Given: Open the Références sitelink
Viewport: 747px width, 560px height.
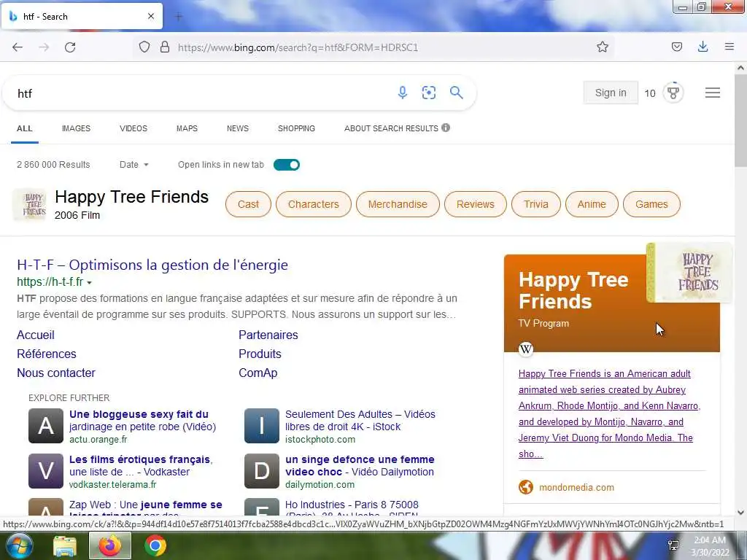Looking at the screenshot, I should [47, 354].
